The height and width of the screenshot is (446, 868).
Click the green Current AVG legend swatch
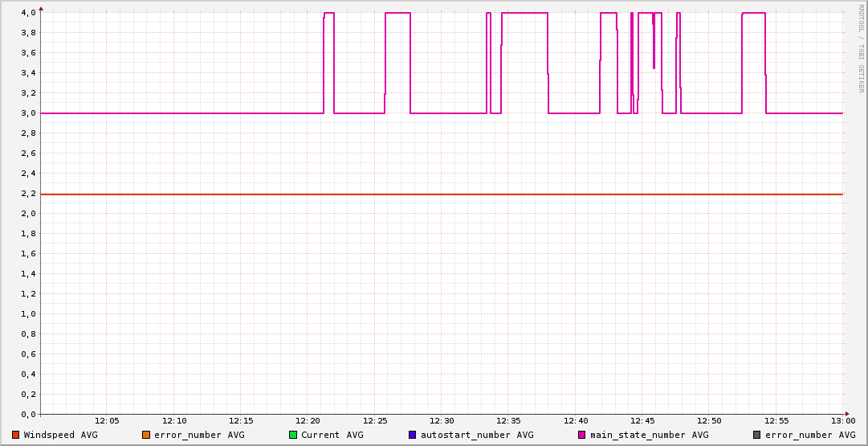pyautogui.click(x=293, y=435)
